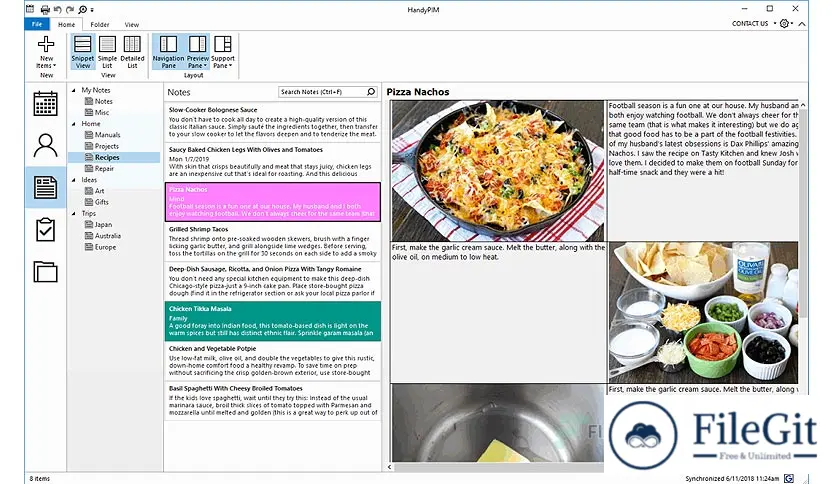
Task: Toggle the Navigation Pane
Action: 168,52
